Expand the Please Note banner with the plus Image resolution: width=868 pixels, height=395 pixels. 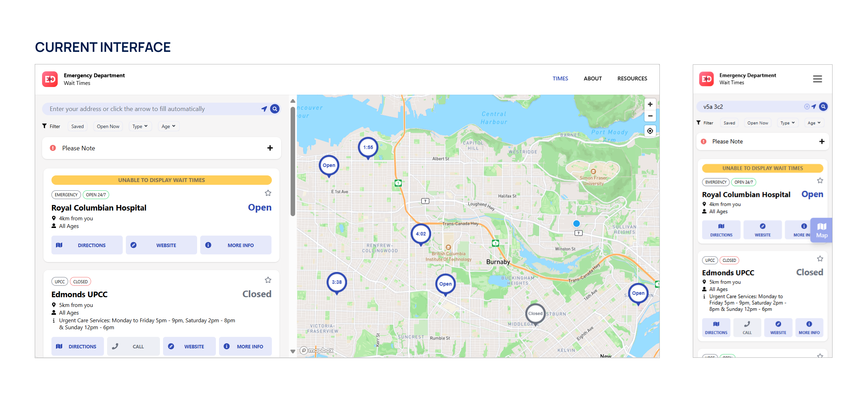270,148
